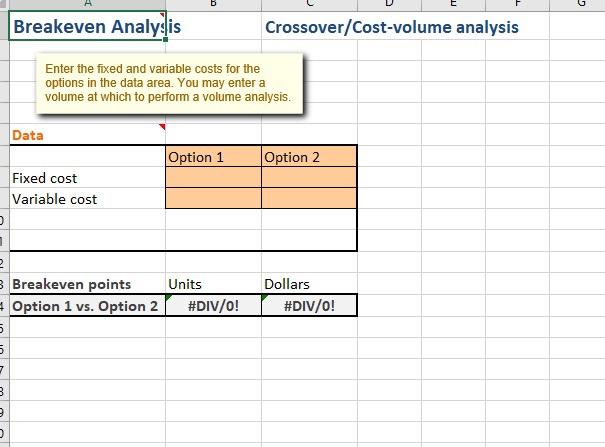Click the green error indicator in Units result cell
The width and height of the screenshot is (605, 447).
pyautogui.click(x=169, y=297)
